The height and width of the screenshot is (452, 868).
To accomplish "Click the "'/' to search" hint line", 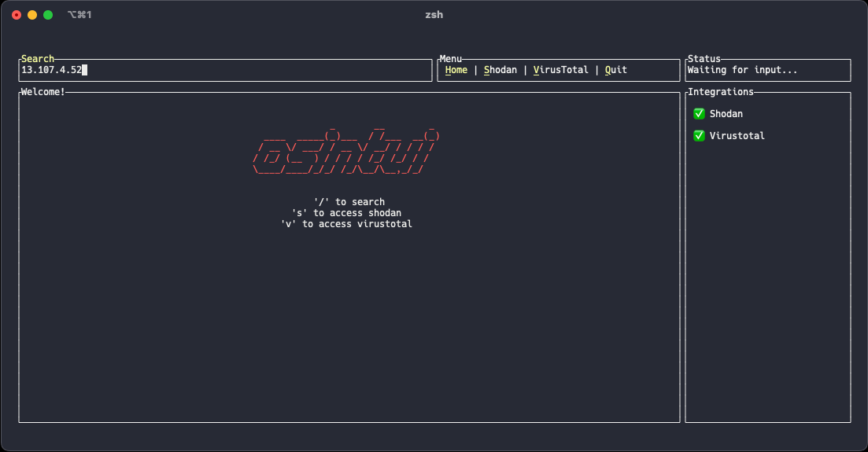I will tap(349, 202).
